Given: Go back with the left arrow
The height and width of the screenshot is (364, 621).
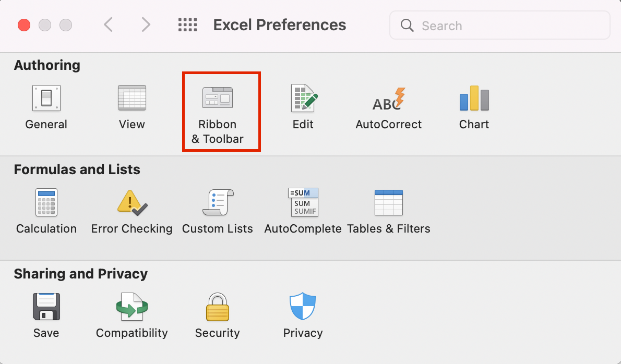Looking at the screenshot, I should click(x=108, y=25).
